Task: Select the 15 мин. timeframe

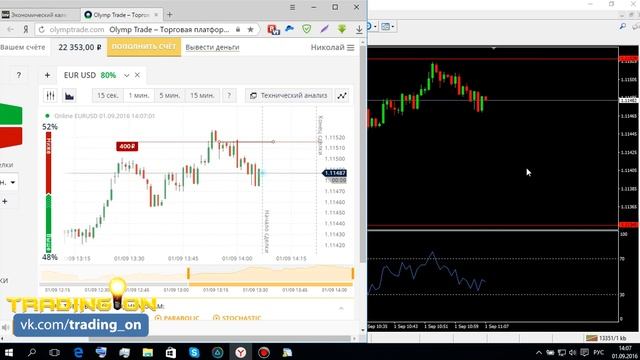Action: coord(202,96)
